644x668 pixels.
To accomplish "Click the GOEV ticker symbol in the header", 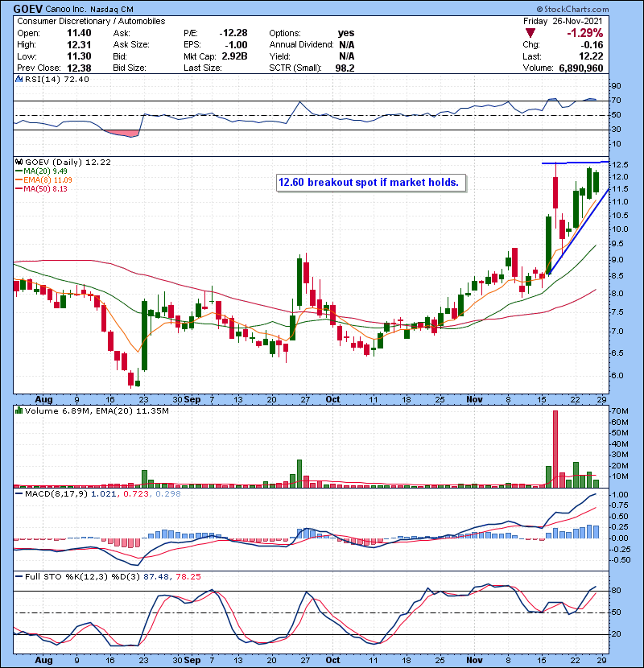I will [x=27, y=9].
